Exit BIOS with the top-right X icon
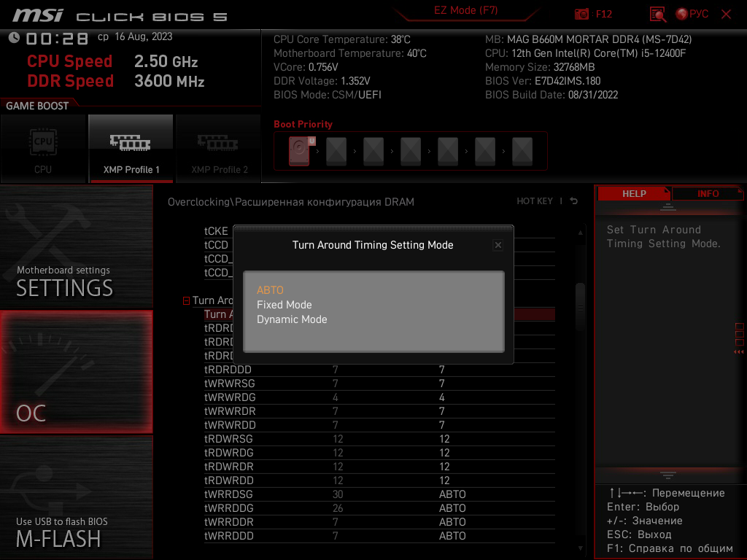Viewport: 747px width, 560px height. pos(726,15)
